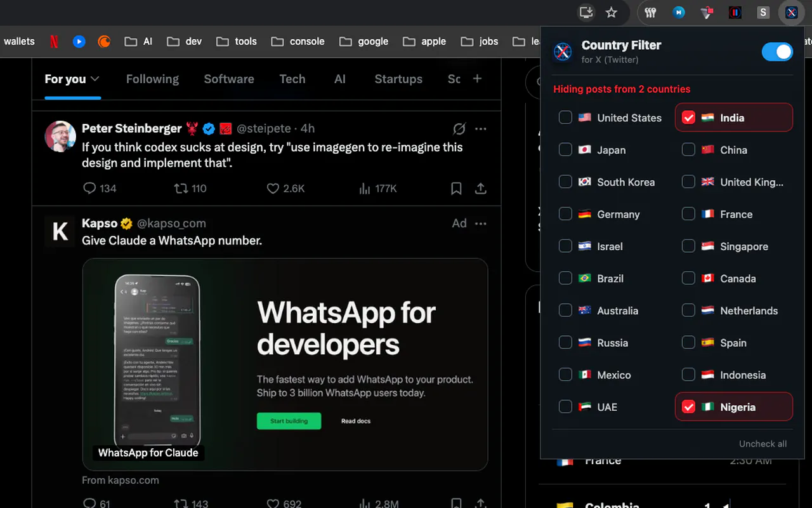Click the Country Filter extension icon in toolbar
The height and width of the screenshot is (508, 812).
(791, 12)
